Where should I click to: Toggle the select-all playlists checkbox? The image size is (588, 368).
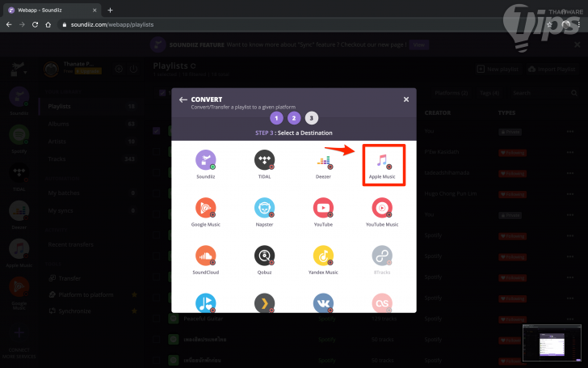(162, 93)
